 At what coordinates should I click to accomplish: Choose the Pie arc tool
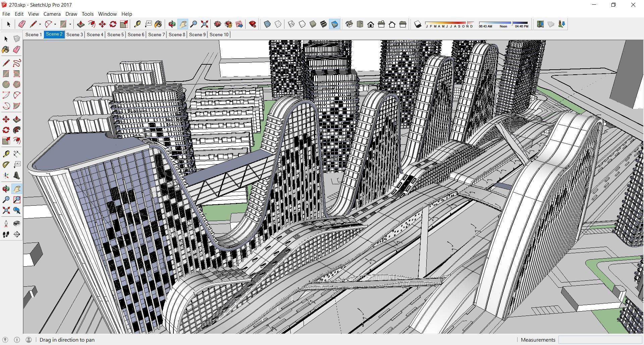pos(17,106)
